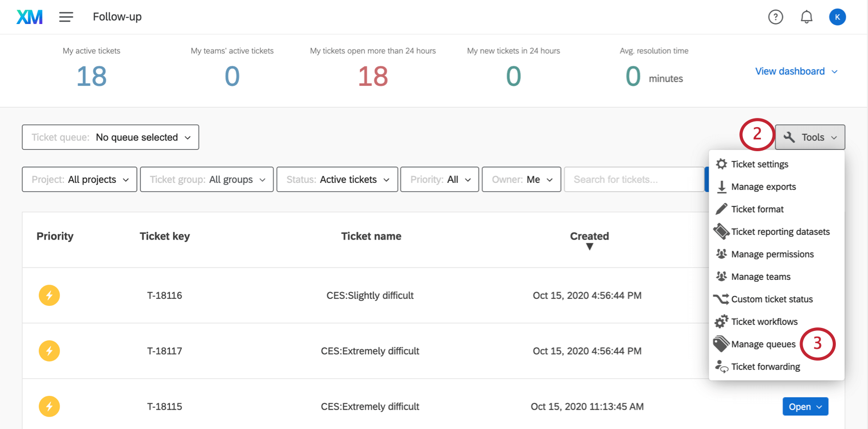Screen dimensions: 868x429
Task: Click CES:Extremely difficult in the T-18117 row
Action: [370, 351]
